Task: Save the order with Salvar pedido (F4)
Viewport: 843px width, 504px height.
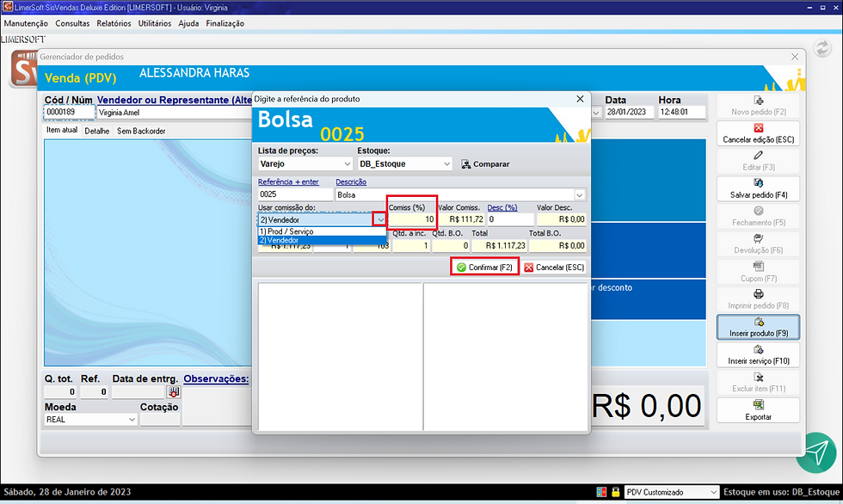Action: tap(758, 188)
